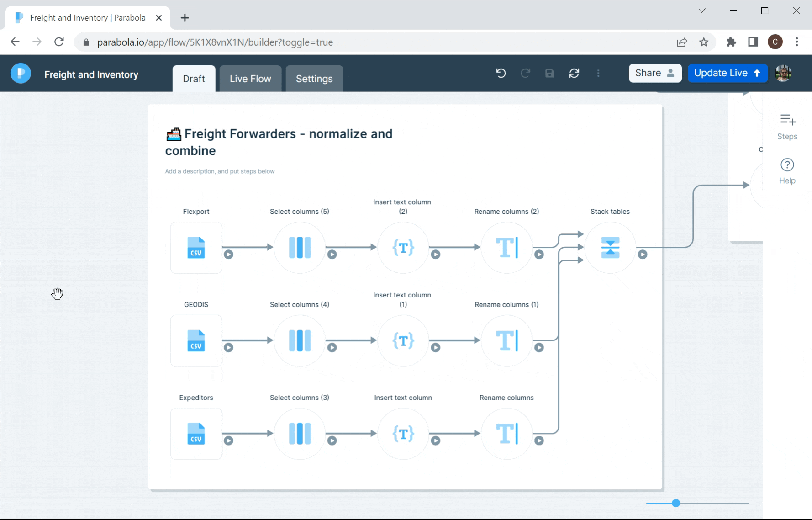Run the Flexport step play button

[x=229, y=255]
